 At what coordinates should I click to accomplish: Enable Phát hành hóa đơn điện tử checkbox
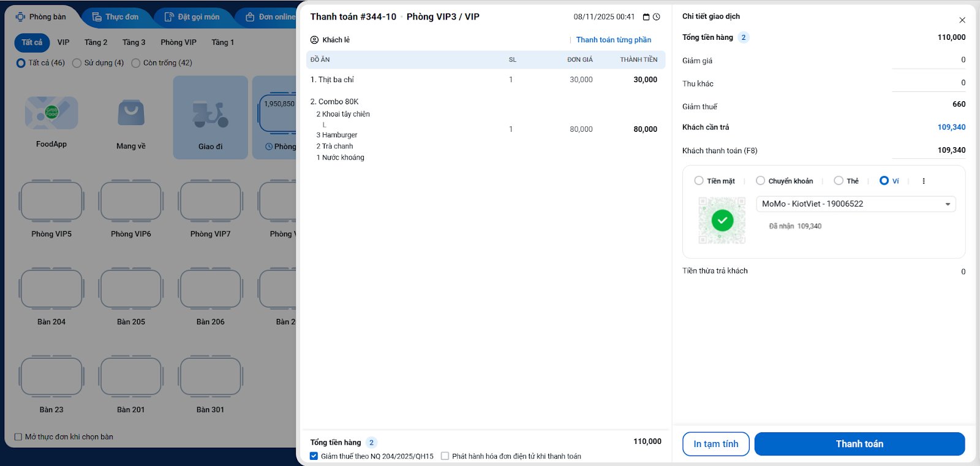point(445,456)
